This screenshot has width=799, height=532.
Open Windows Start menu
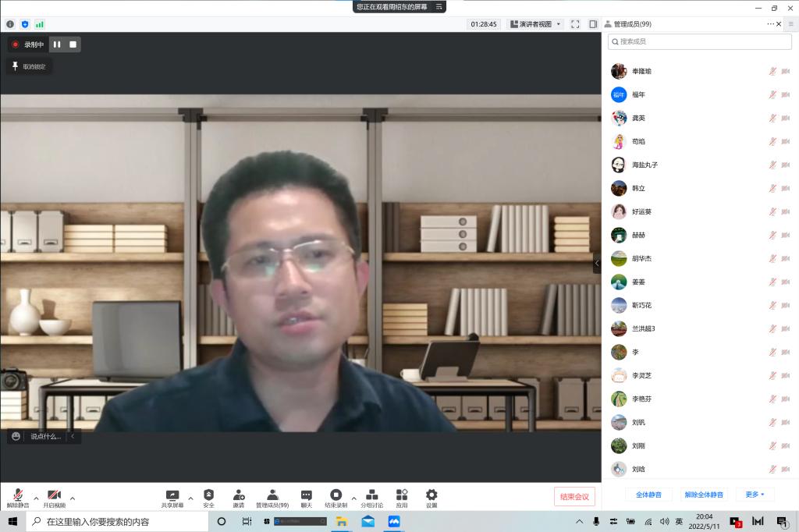click(x=12, y=521)
